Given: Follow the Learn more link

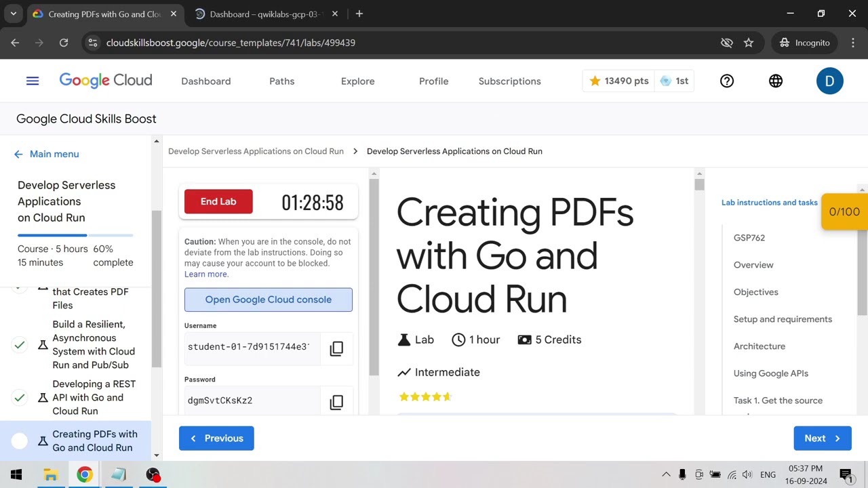Looking at the screenshot, I should coord(207,274).
